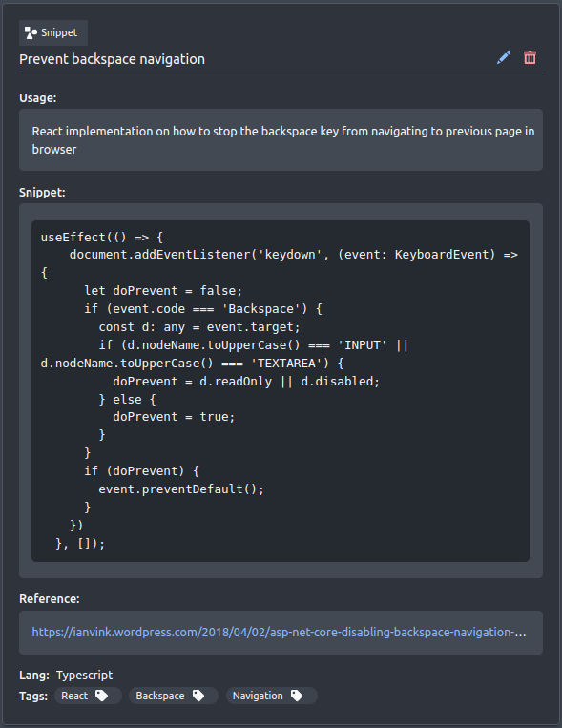Click the red trash delete icon
The width and height of the screenshot is (562, 728).
click(x=530, y=57)
